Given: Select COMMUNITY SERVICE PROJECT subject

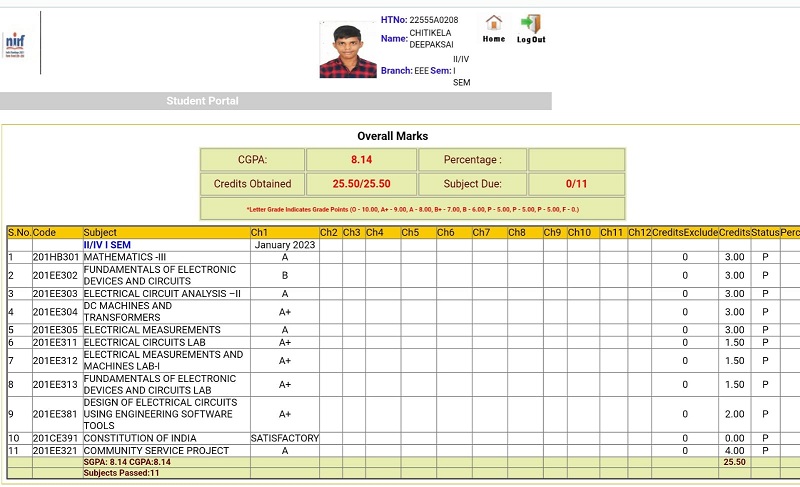Looking at the screenshot, I should (x=156, y=451).
